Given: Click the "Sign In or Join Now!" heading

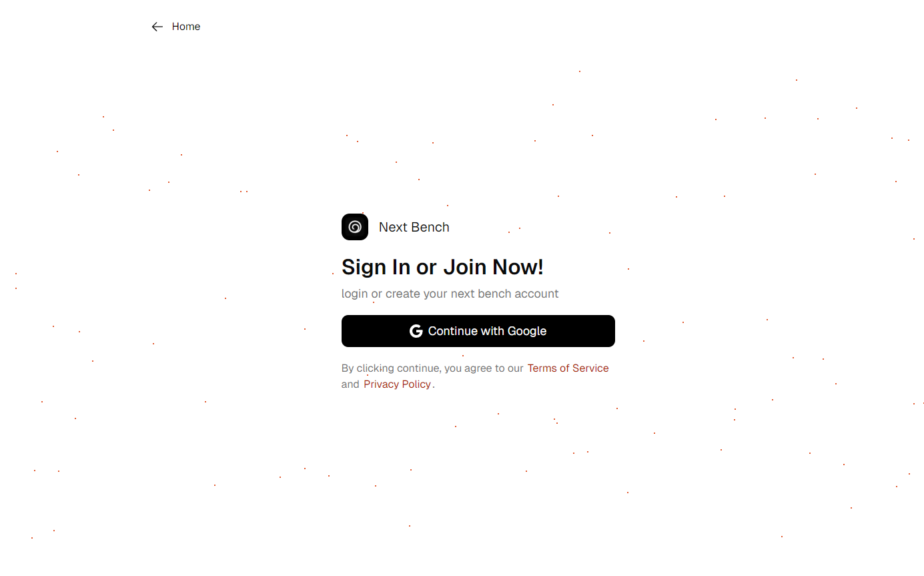Looking at the screenshot, I should (x=442, y=267).
